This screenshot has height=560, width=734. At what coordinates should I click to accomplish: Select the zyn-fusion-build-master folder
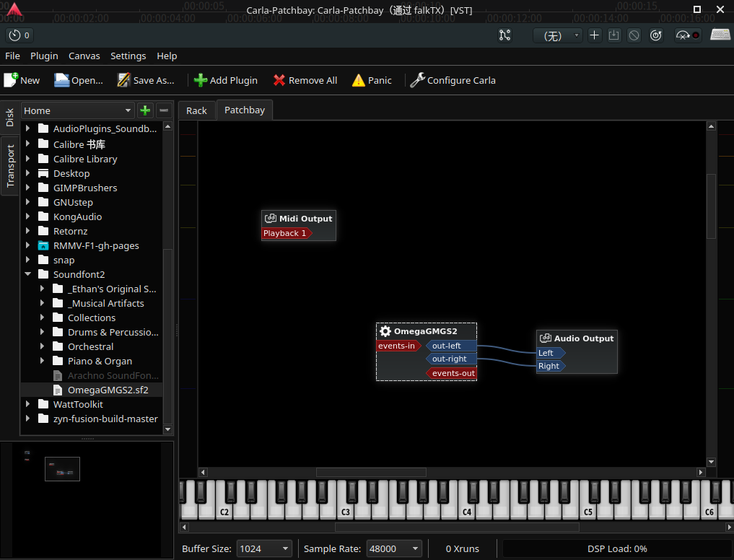(x=92, y=419)
